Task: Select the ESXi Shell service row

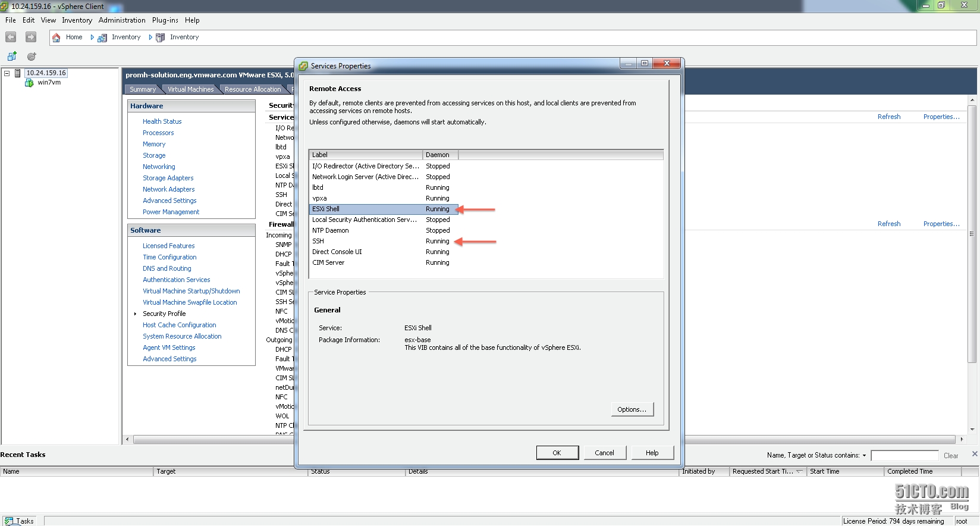Action: (383, 209)
